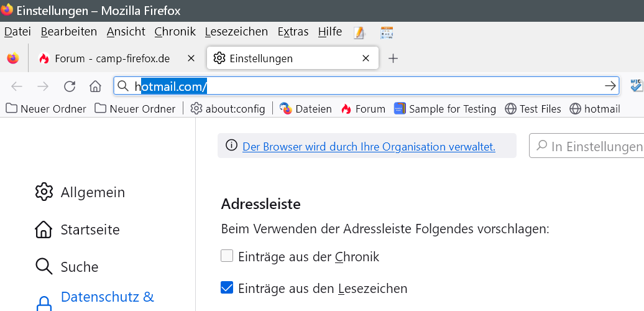Go to the Home page icon
Screen dimensions: 644x311
95,86
